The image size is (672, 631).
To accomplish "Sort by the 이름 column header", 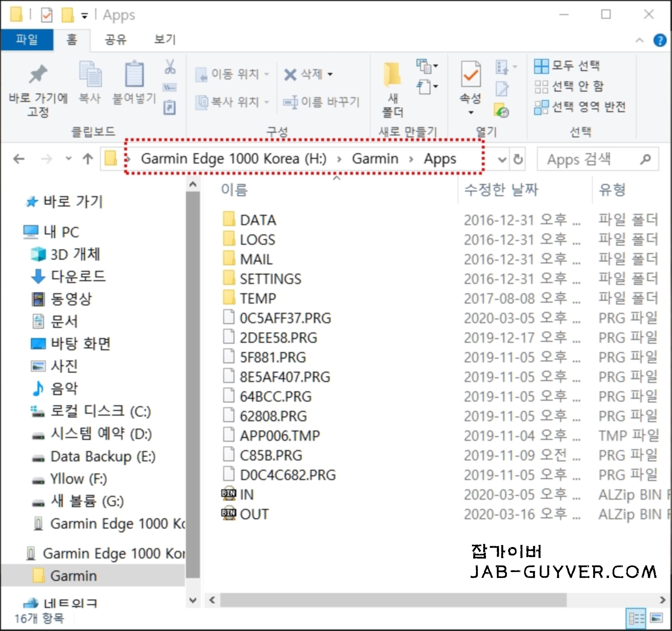I will (234, 190).
